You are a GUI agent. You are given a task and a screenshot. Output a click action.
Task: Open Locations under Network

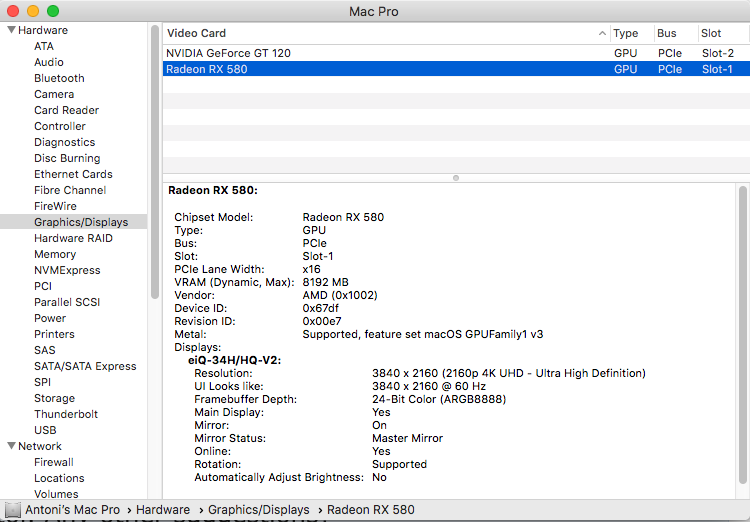[x=59, y=478]
